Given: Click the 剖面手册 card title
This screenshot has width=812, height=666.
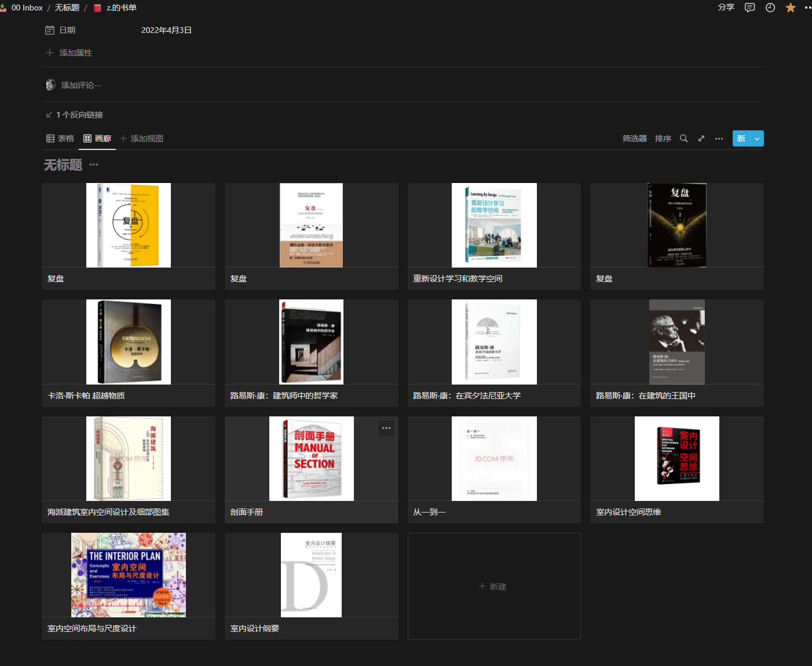Looking at the screenshot, I should (x=247, y=512).
